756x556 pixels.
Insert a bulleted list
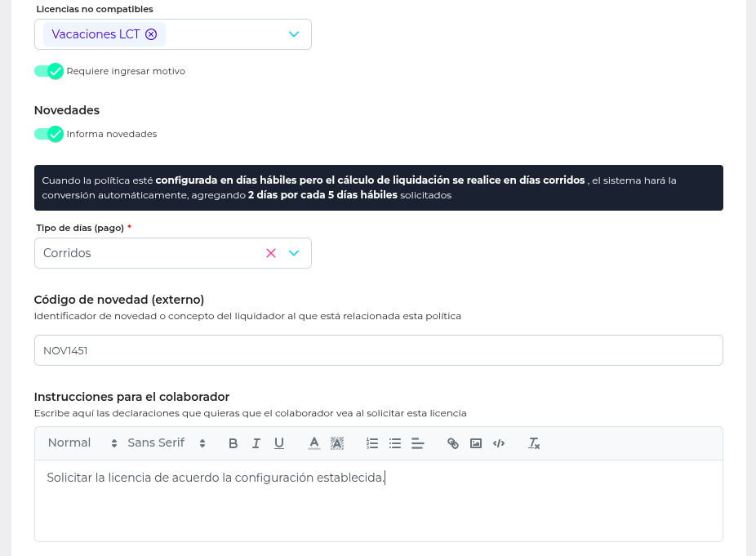tap(395, 443)
